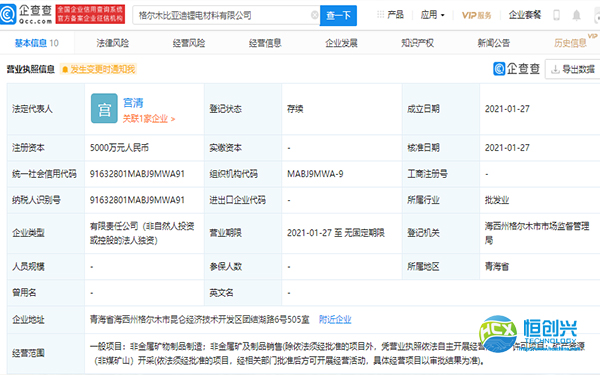Open 企业套餐 in the header
This screenshot has width=600, height=375.
[525, 15]
